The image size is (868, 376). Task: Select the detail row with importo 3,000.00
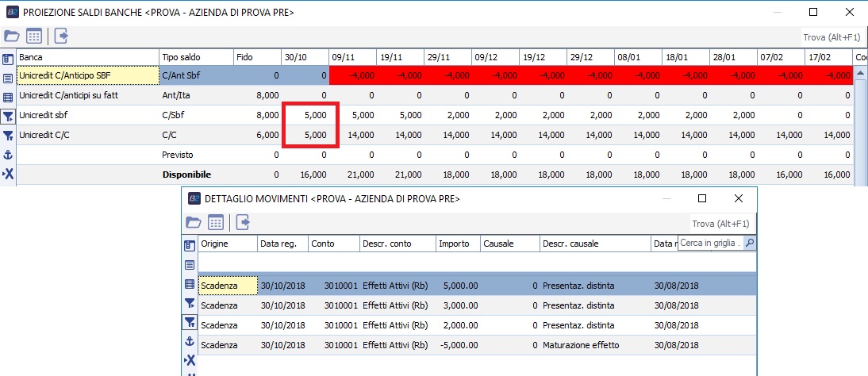(477, 305)
